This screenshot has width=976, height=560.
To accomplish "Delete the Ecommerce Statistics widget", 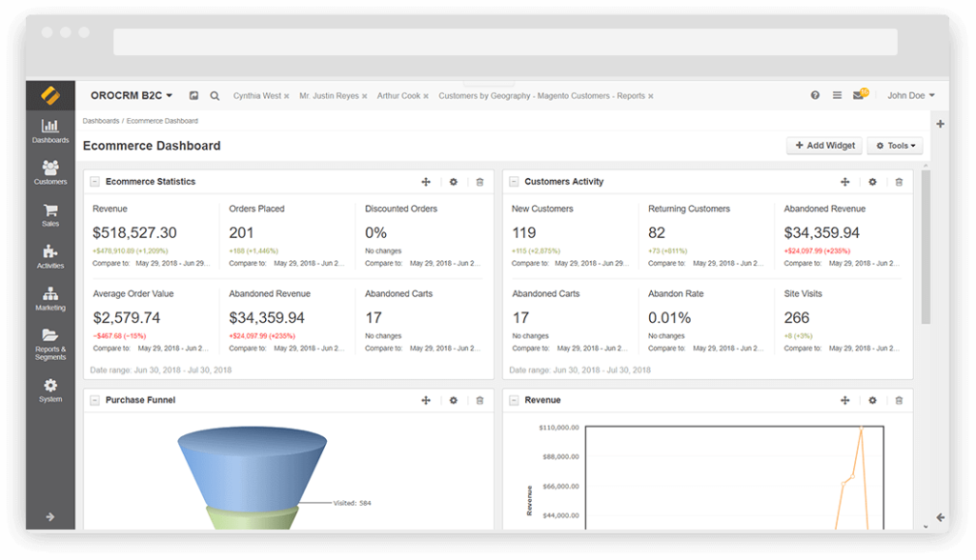I will [x=479, y=181].
